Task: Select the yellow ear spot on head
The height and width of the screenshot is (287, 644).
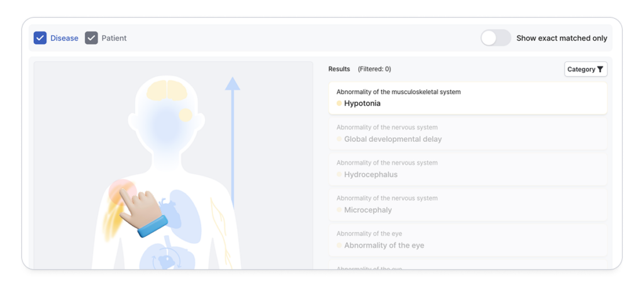Action: [x=186, y=115]
